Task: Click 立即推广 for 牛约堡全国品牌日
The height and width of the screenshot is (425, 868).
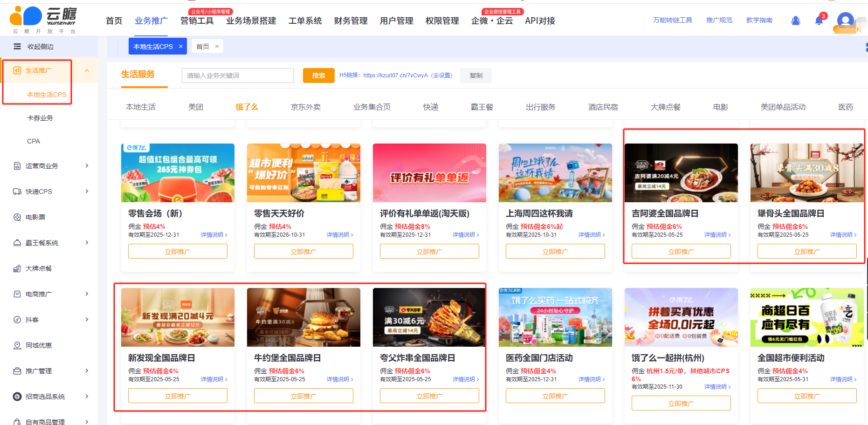Action: click(x=303, y=396)
